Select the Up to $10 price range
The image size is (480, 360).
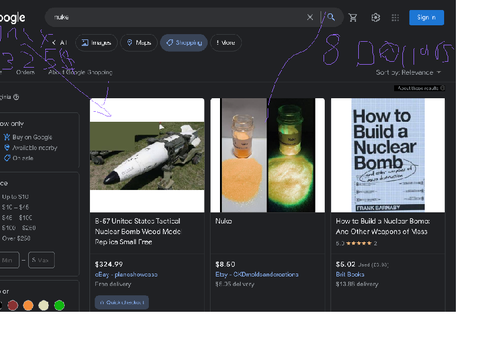point(15,197)
